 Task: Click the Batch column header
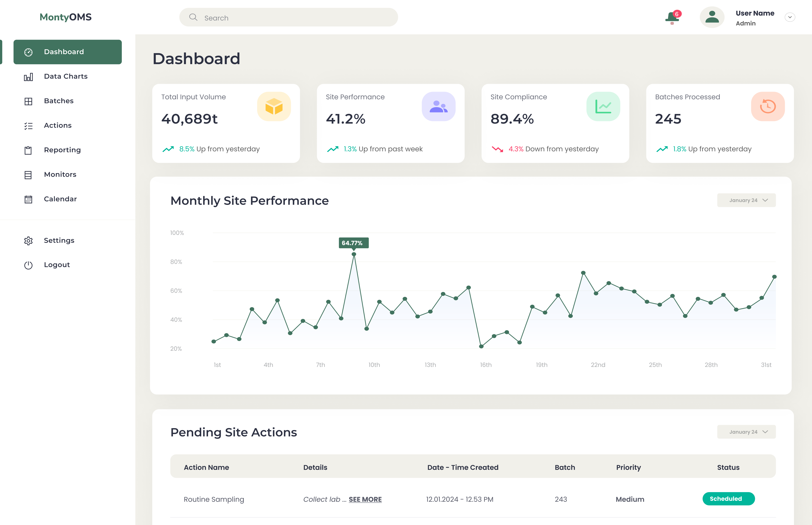pos(565,467)
